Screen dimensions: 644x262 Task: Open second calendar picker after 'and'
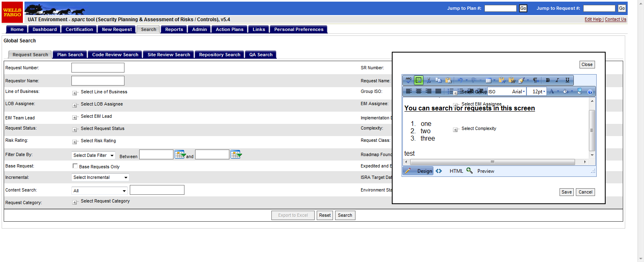pyautogui.click(x=236, y=154)
